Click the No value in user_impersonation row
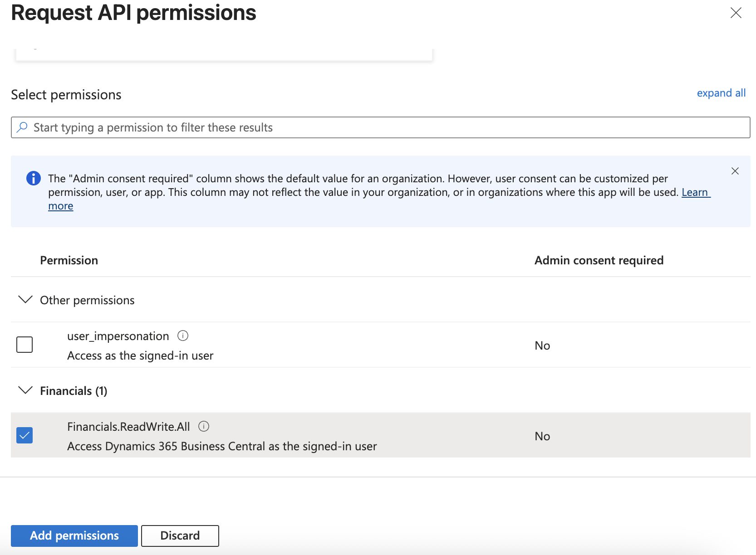This screenshot has height=555, width=756. [x=542, y=346]
